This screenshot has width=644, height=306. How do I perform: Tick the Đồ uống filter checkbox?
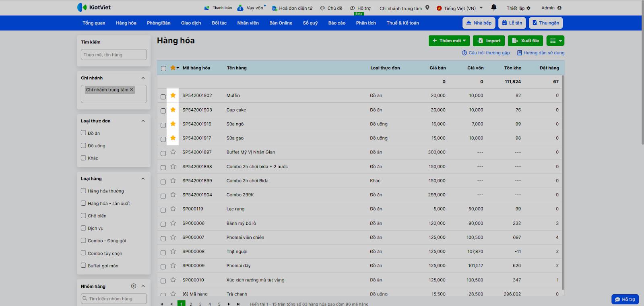83,145
